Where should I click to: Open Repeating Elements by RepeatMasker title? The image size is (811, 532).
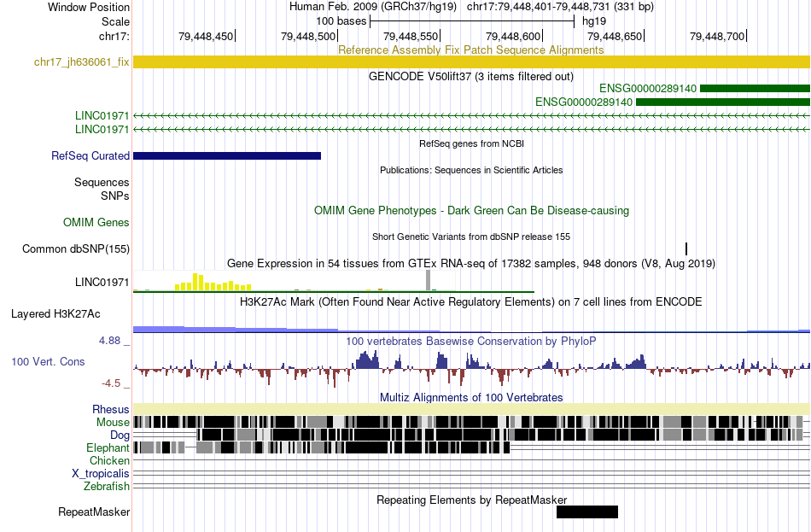(x=472, y=500)
